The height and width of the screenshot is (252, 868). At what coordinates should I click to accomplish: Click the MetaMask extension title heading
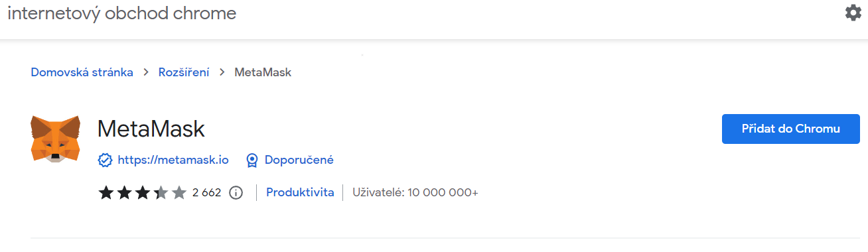(151, 129)
